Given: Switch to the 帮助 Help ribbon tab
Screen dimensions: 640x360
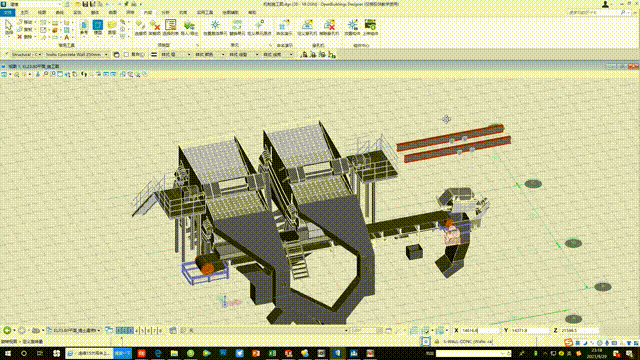Looking at the screenshot, I should pyautogui.click(x=252, y=13).
